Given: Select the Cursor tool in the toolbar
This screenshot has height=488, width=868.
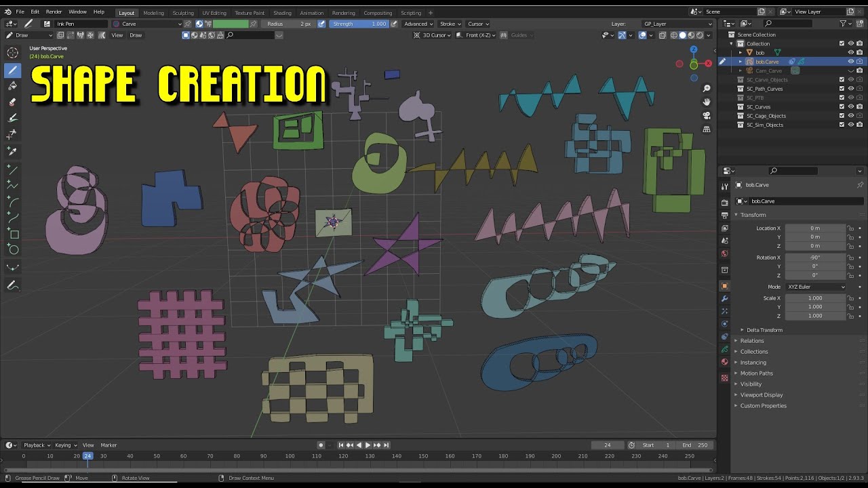Looking at the screenshot, I should click(x=13, y=53).
